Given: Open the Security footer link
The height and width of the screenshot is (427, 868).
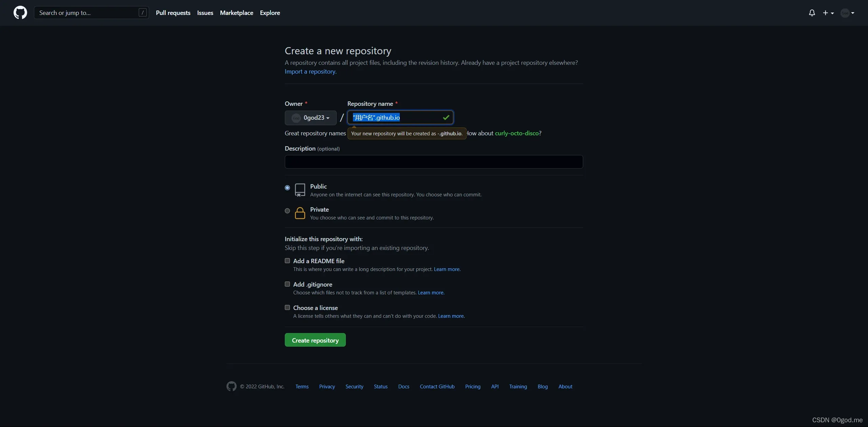Looking at the screenshot, I should tap(354, 387).
